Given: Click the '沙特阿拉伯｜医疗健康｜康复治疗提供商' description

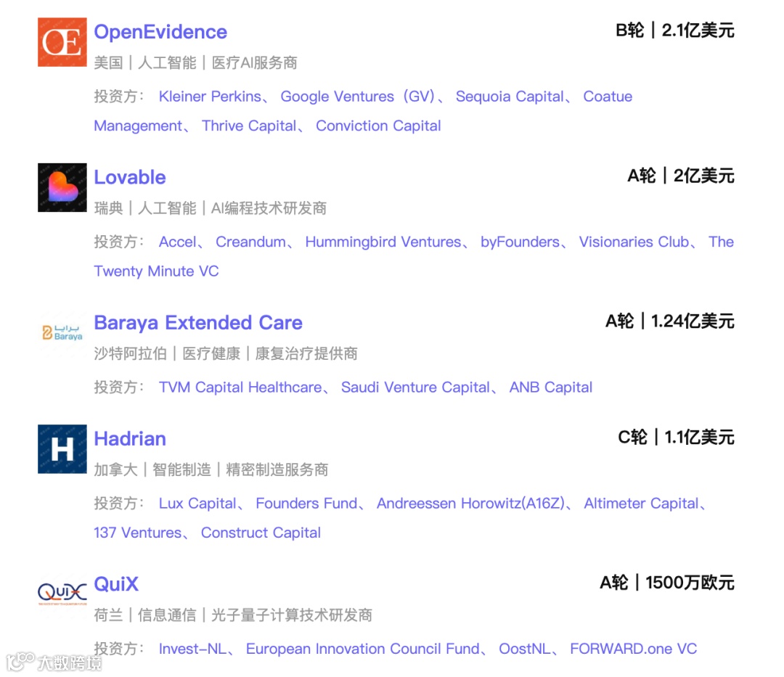Looking at the screenshot, I should click(x=226, y=354).
